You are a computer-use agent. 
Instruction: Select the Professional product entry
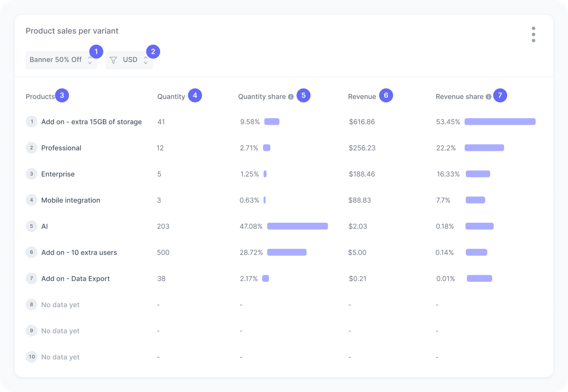61,148
